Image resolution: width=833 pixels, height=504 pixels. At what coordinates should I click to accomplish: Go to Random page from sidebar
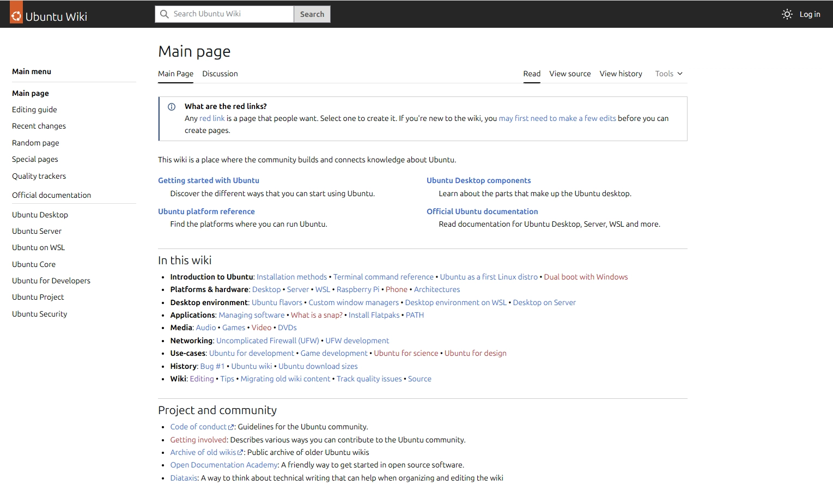[x=35, y=143]
